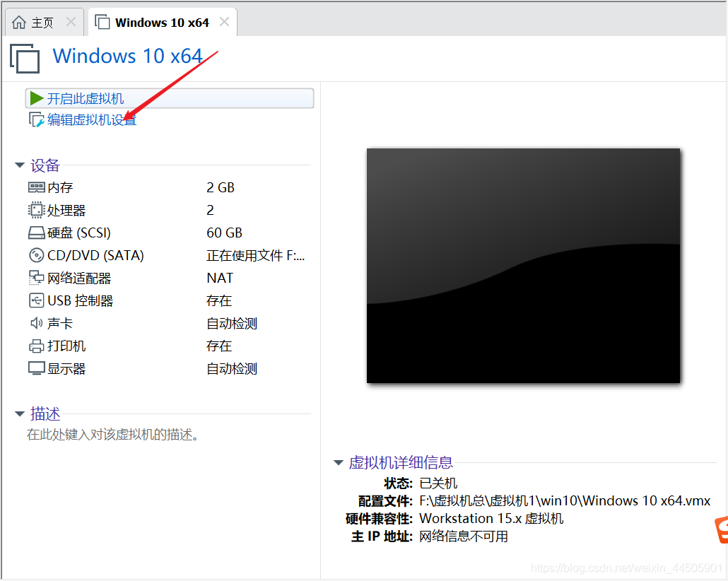Click the large VM icon beside title

(x=25, y=59)
